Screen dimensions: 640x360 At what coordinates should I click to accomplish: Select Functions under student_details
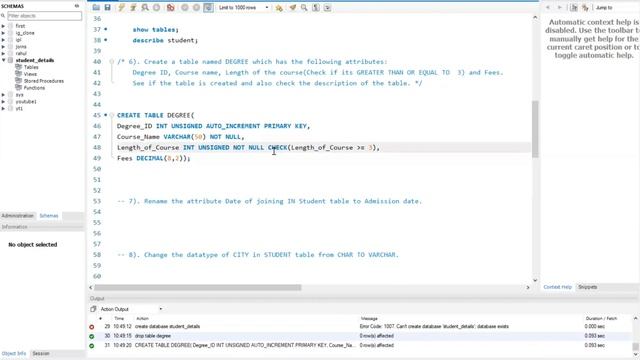click(x=34, y=88)
